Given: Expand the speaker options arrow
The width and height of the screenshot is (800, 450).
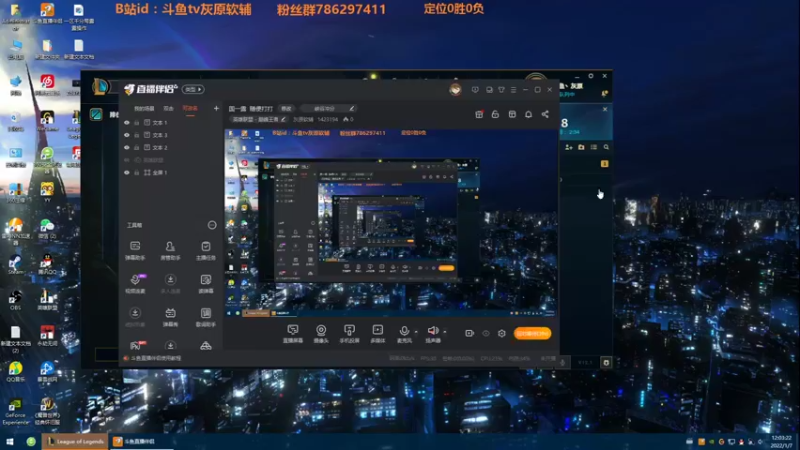Looking at the screenshot, I should coord(445,332).
